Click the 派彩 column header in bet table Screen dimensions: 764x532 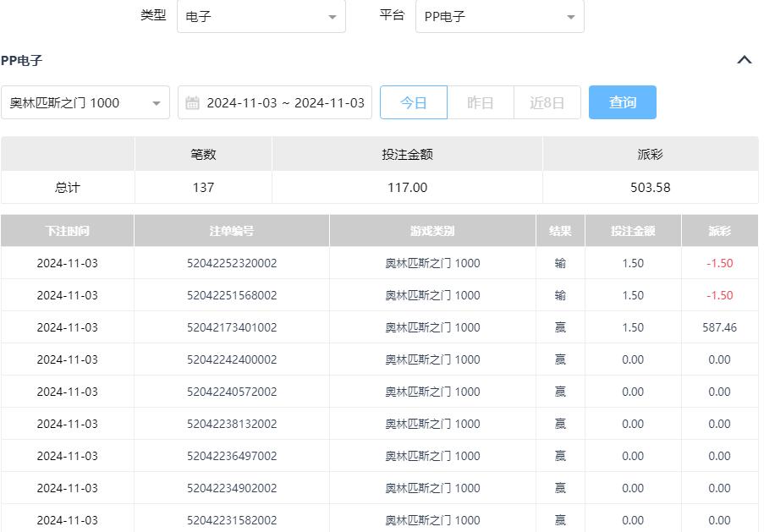[719, 231]
